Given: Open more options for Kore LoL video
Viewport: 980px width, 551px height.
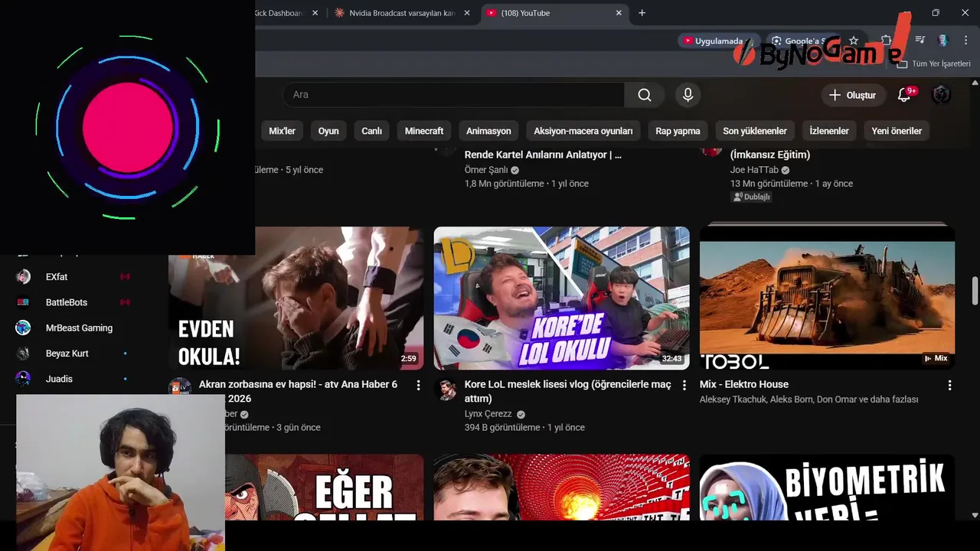Looking at the screenshot, I should 684,385.
